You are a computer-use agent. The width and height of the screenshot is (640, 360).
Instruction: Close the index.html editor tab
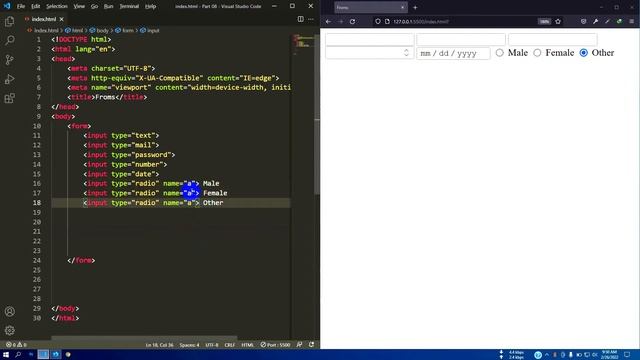point(62,19)
